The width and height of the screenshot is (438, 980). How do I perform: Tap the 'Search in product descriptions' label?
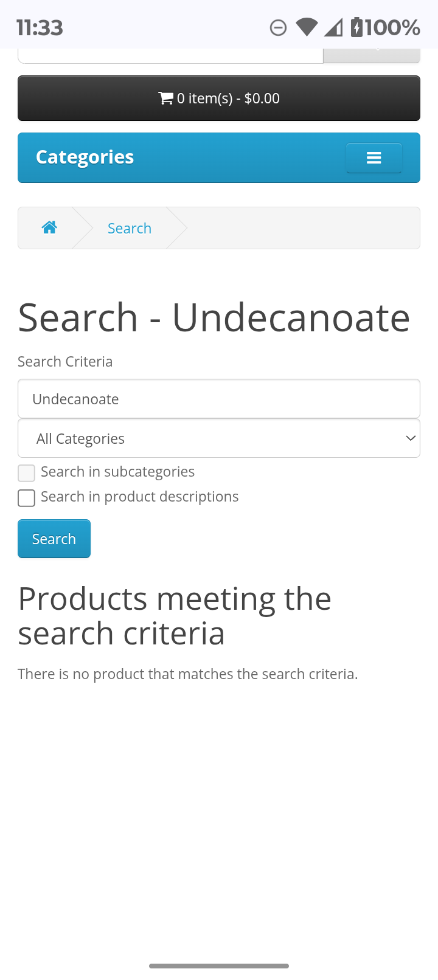coord(139,497)
